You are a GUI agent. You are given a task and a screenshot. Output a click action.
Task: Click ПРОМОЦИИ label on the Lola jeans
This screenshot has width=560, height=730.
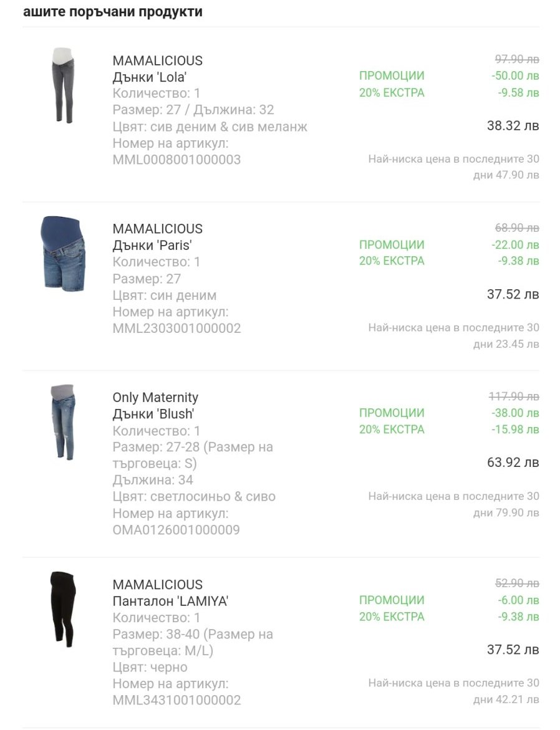392,76
